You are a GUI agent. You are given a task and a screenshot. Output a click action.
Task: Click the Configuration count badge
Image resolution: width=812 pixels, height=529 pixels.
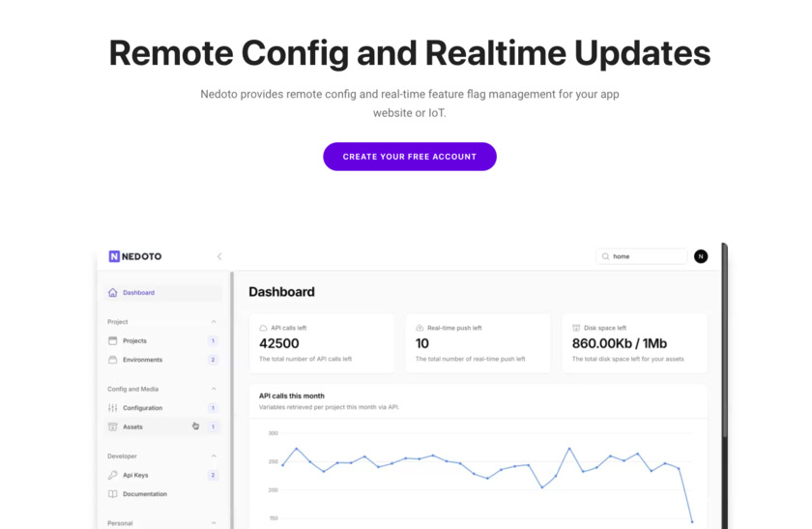(213, 408)
